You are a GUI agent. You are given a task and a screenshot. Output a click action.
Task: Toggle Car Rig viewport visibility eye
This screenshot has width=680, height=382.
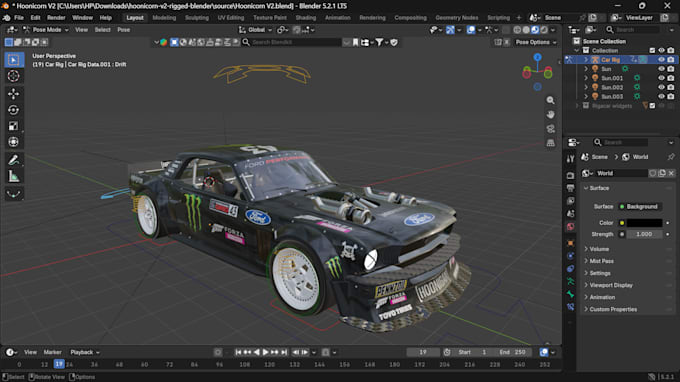[661, 60]
